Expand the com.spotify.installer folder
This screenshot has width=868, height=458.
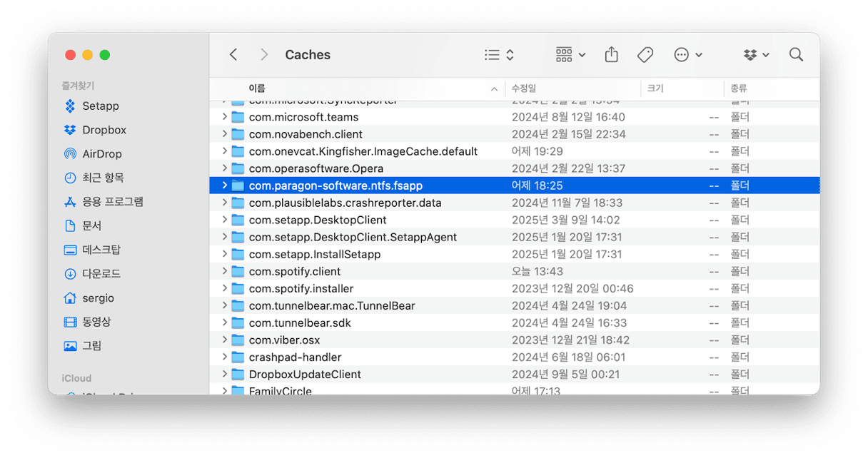[x=224, y=288]
